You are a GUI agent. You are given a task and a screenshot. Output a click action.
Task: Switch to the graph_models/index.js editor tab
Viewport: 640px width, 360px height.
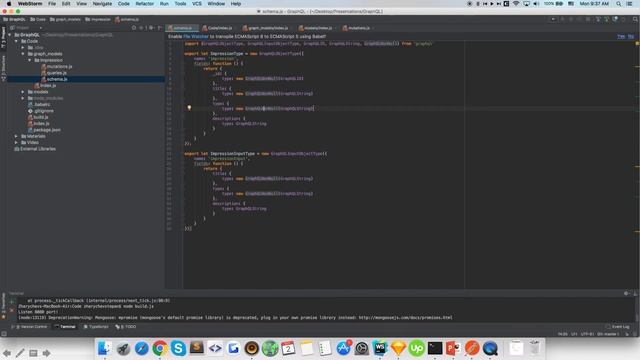(x=266, y=28)
